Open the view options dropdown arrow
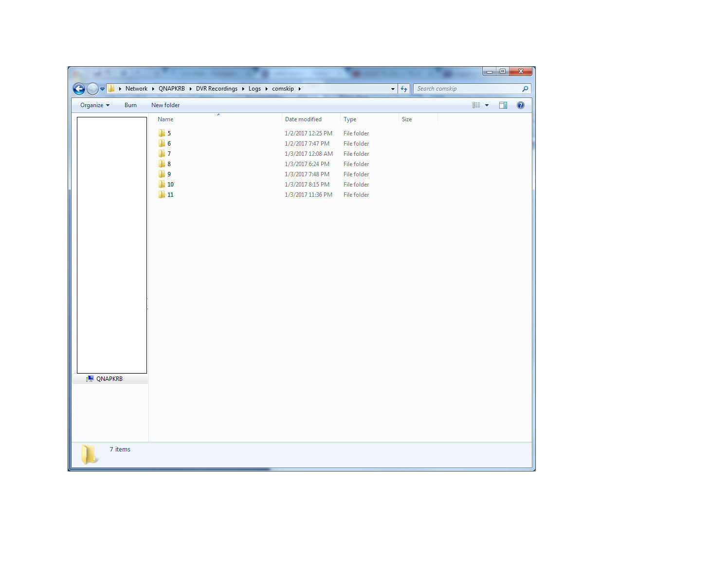This screenshot has height=563, width=728. pyautogui.click(x=487, y=105)
